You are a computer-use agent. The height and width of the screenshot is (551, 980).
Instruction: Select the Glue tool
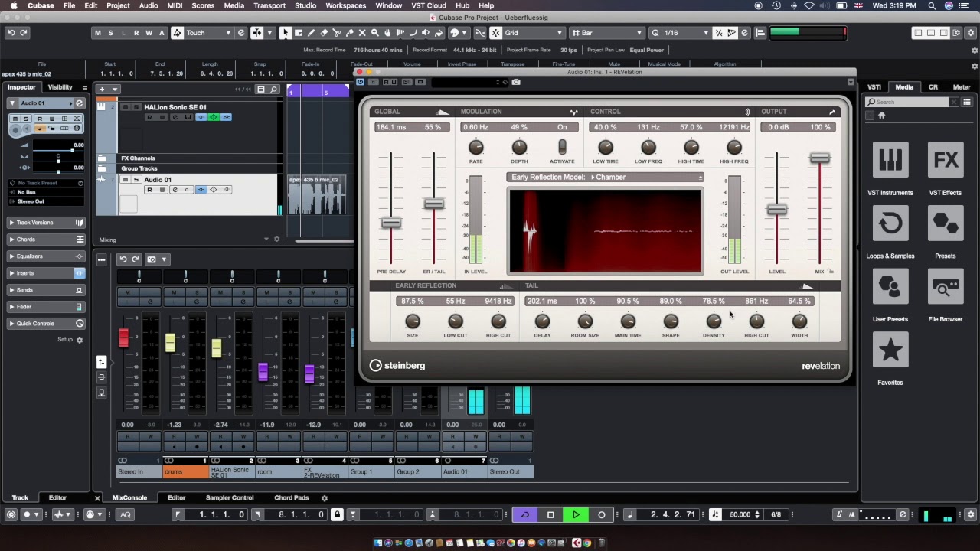[349, 33]
